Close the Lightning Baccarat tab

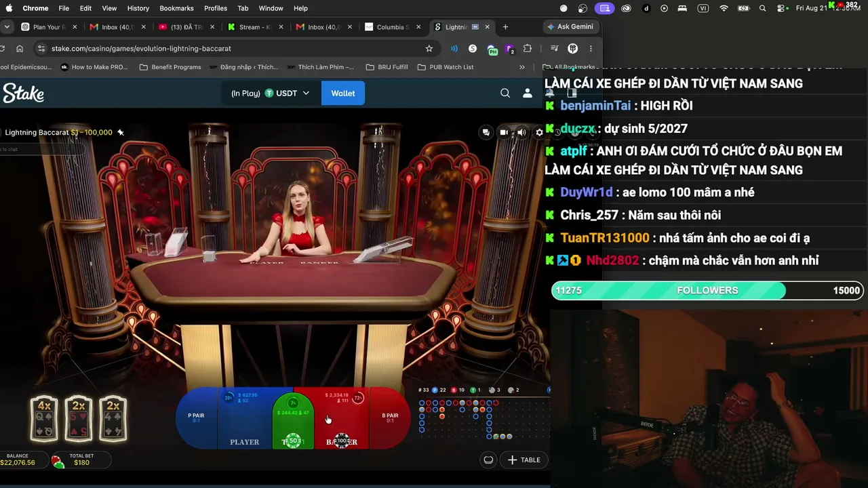pyautogui.click(x=487, y=27)
